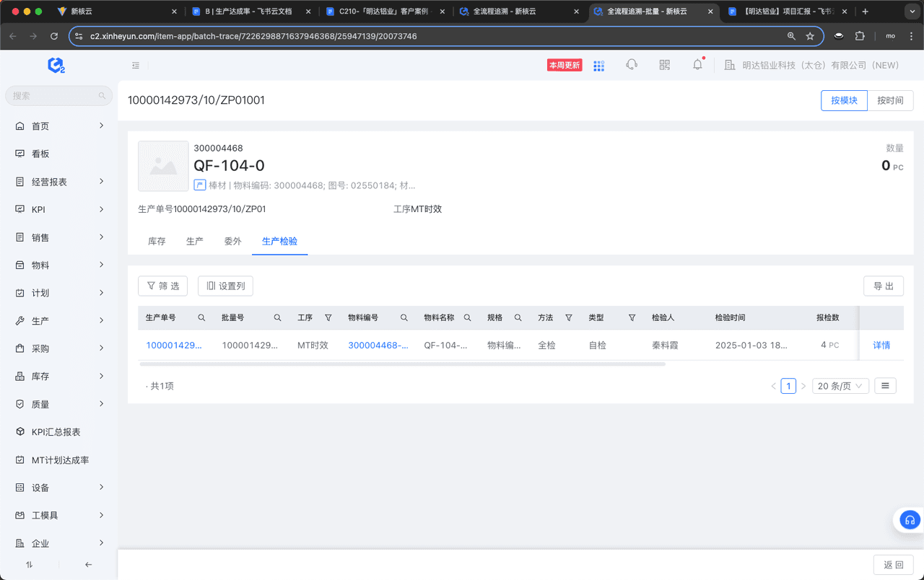Search the 物料编号 column via its magnifier icon

(404, 317)
